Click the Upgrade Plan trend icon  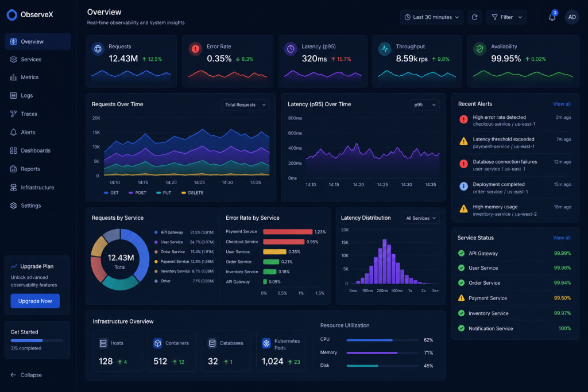tap(14, 266)
